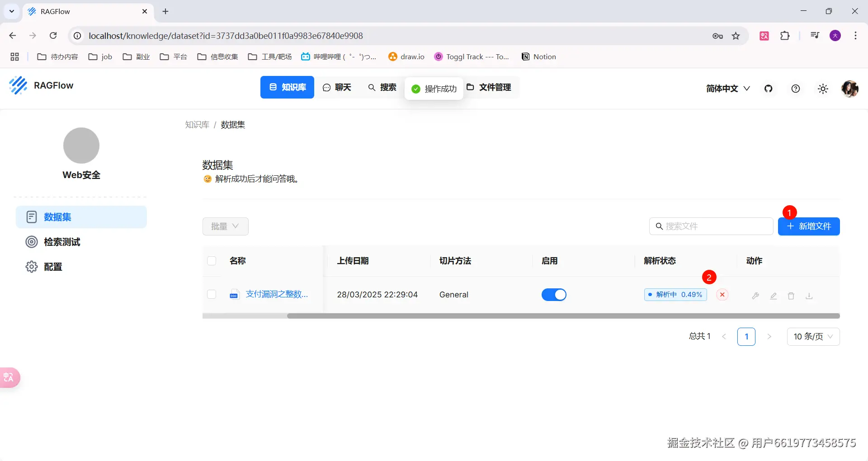868x461 pixels.
Task: Delete the file using the trash icon
Action: [x=791, y=296]
